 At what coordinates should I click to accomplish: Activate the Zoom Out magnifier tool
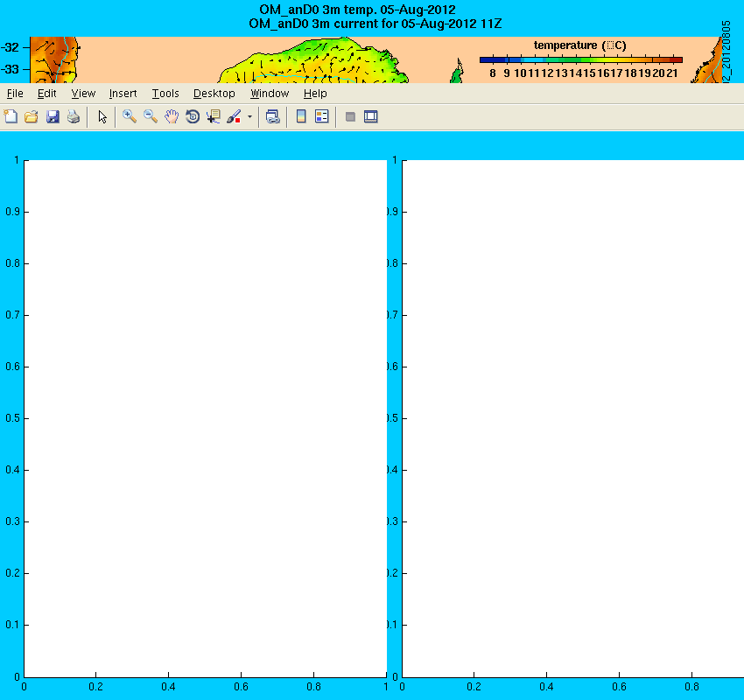[x=151, y=116]
